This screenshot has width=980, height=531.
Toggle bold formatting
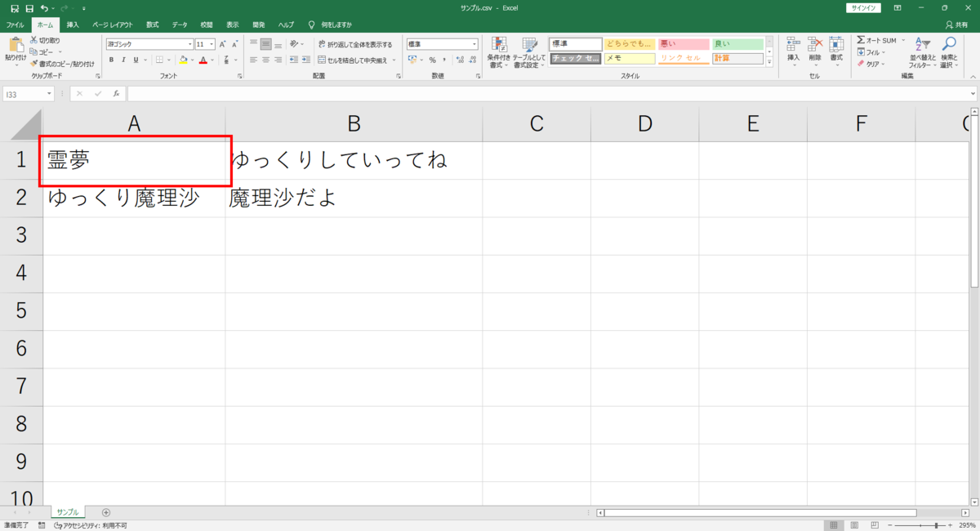tap(111, 60)
